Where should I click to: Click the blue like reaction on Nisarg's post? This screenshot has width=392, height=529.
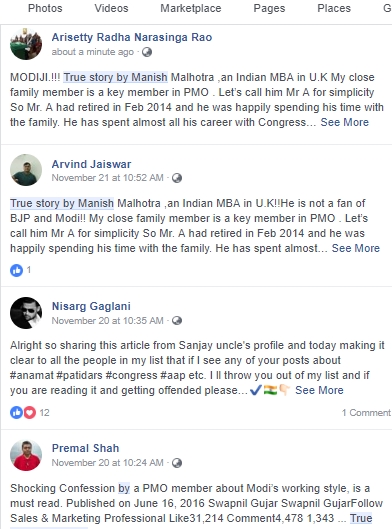click(x=16, y=412)
